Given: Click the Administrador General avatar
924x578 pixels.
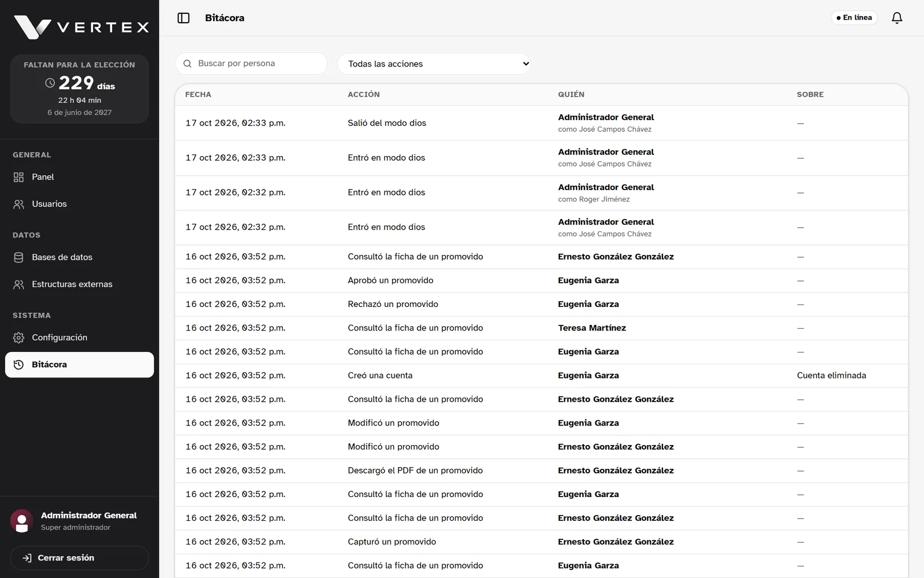Looking at the screenshot, I should point(22,521).
